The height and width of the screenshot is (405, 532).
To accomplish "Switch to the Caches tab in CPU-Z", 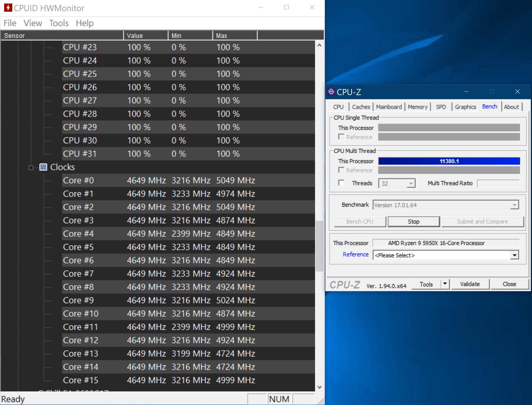I will pos(361,107).
